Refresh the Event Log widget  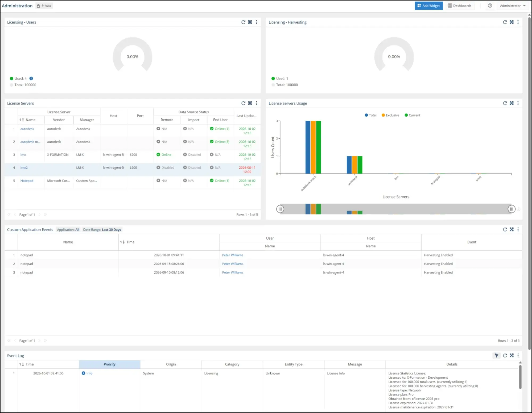tap(505, 355)
